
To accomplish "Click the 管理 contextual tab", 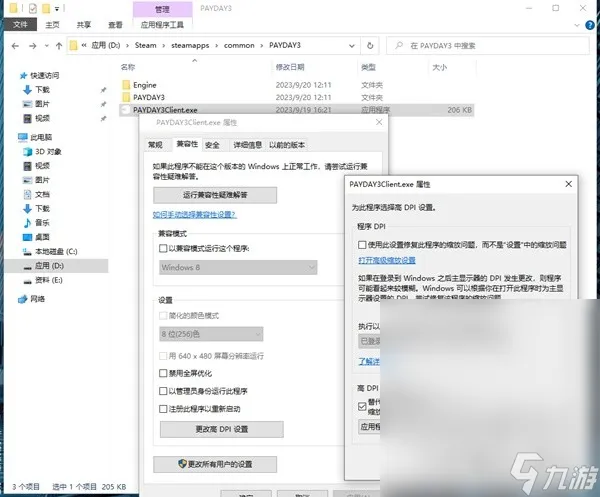I will (162, 9).
